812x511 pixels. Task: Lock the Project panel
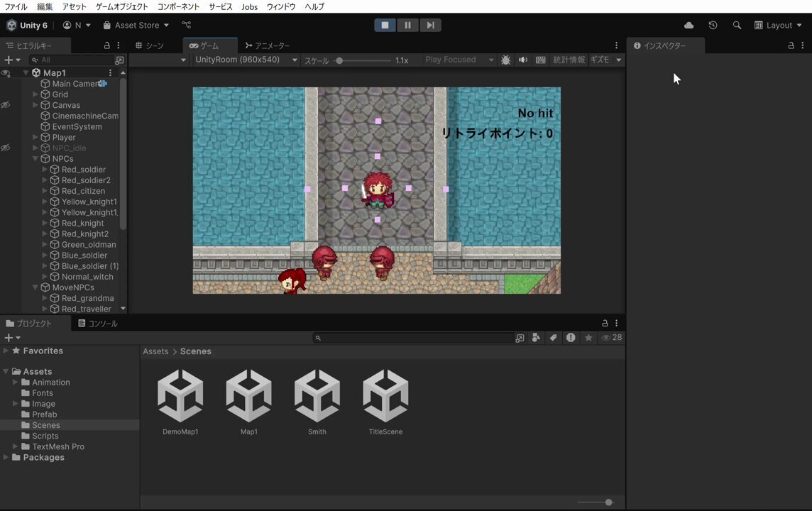coord(604,323)
